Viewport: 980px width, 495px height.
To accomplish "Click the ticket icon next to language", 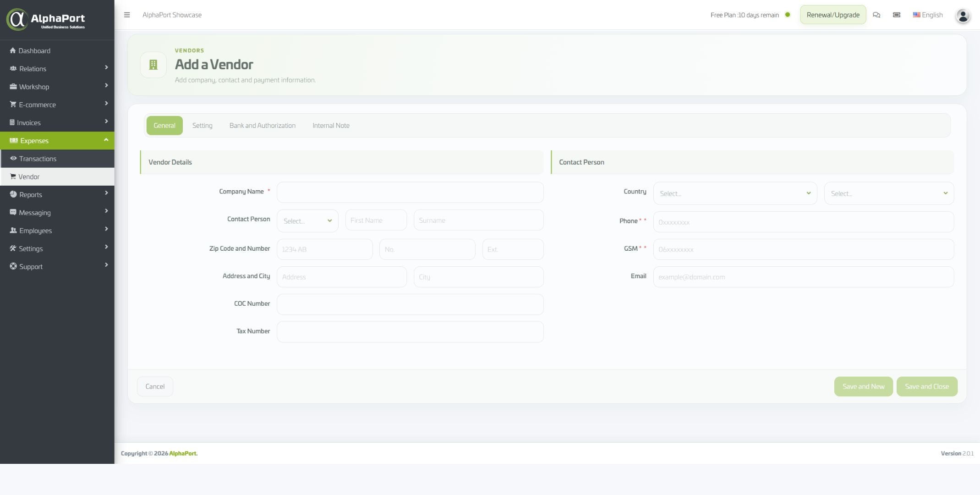I will pyautogui.click(x=897, y=15).
